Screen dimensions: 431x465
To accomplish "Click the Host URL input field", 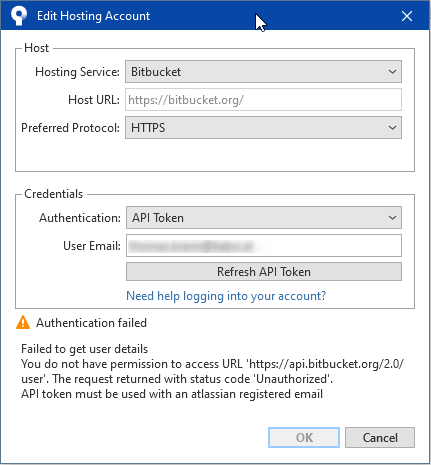I will (263, 100).
